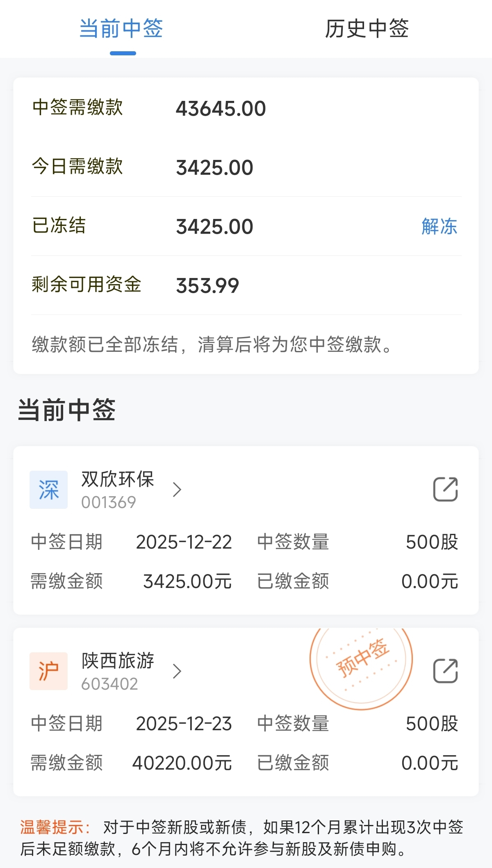Tap 今日需缴款 amount value
This screenshot has width=492, height=868.
[x=214, y=168]
